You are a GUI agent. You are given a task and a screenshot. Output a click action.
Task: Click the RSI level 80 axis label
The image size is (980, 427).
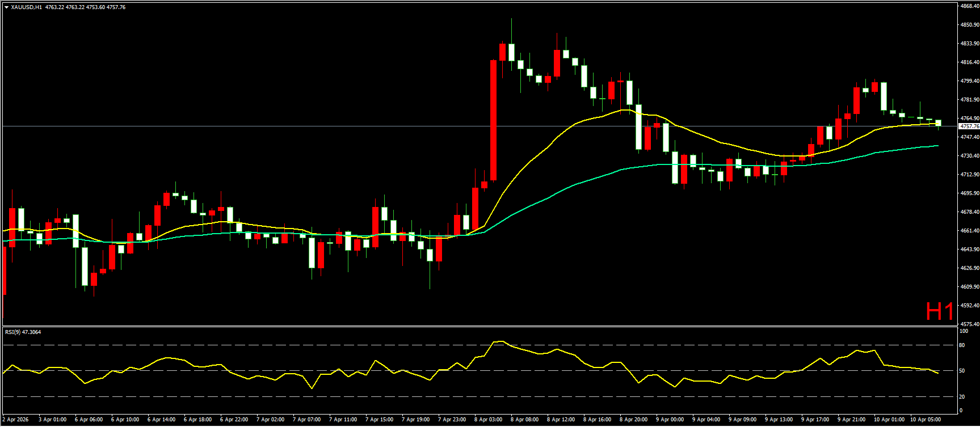[962, 345]
